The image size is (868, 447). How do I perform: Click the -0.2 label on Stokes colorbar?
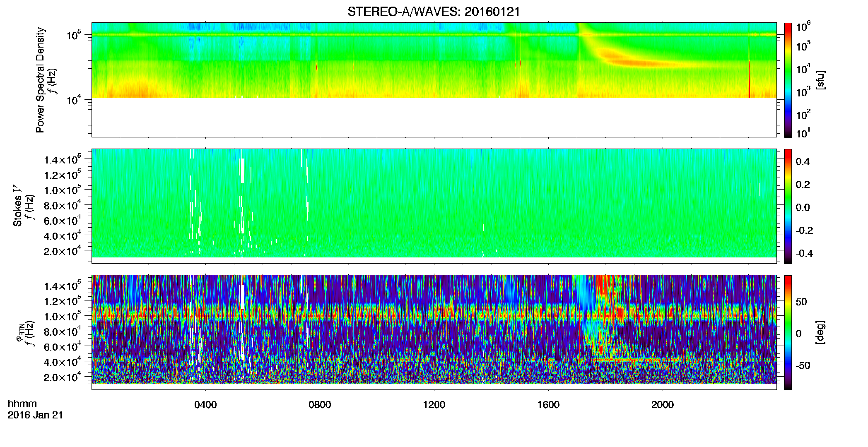click(x=804, y=231)
